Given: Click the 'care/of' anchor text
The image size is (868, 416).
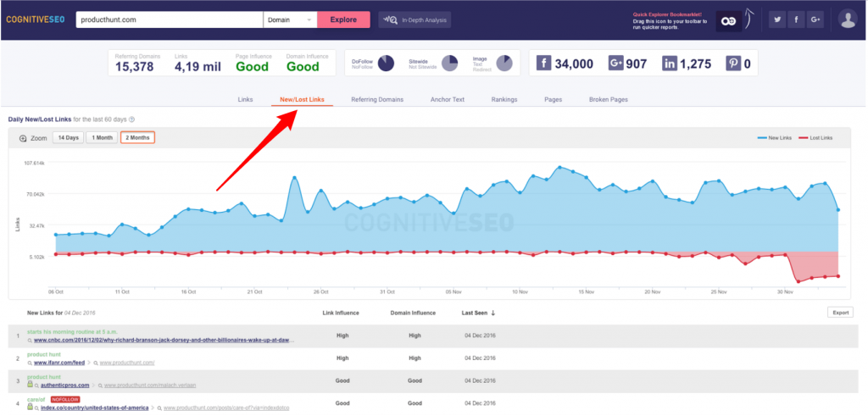Looking at the screenshot, I should point(36,399).
